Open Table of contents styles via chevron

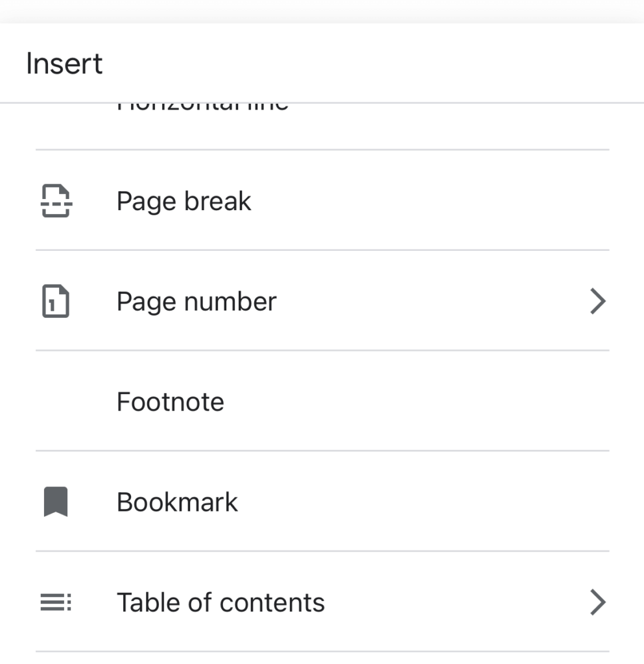(598, 602)
